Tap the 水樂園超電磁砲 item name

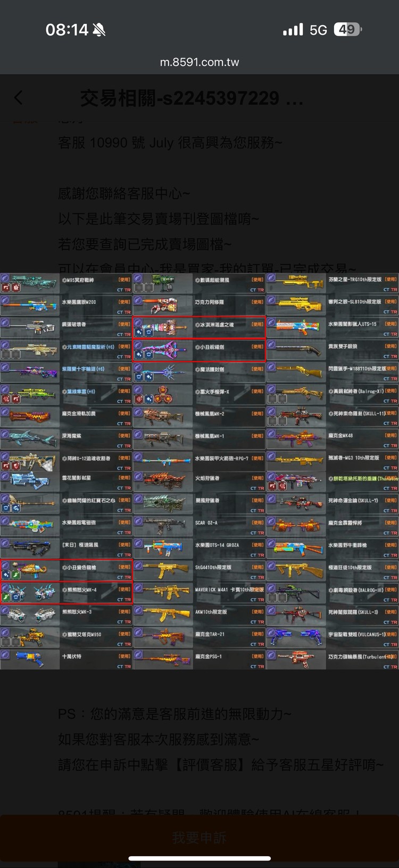[x=79, y=523]
